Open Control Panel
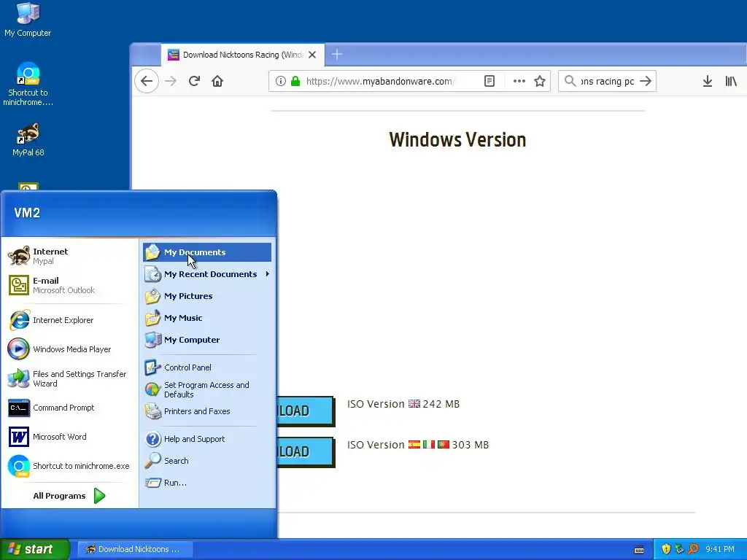This screenshot has width=747, height=560. point(207,367)
